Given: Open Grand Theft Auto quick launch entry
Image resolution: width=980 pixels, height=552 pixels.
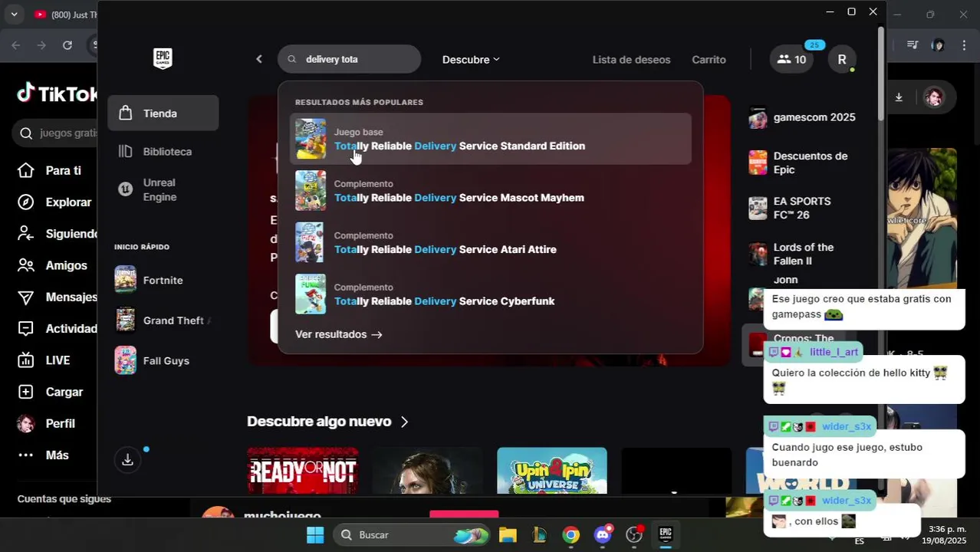Looking at the screenshot, I should point(163,320).
